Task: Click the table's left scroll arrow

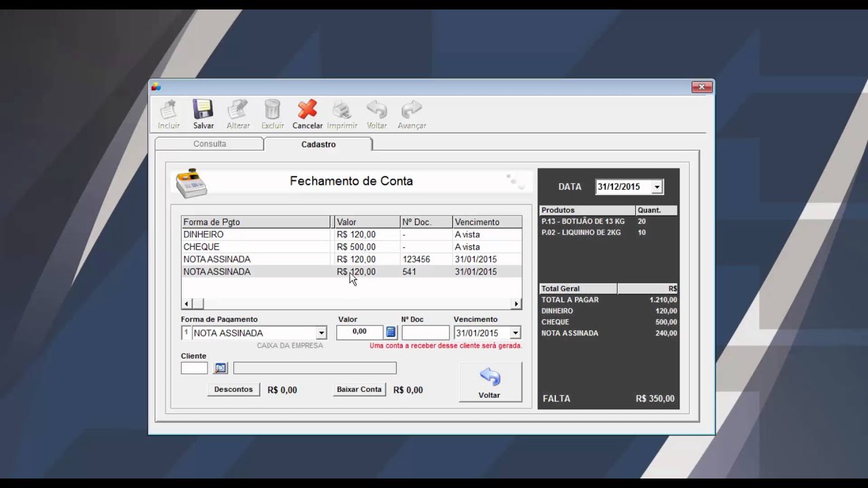Action: point(187,304)
